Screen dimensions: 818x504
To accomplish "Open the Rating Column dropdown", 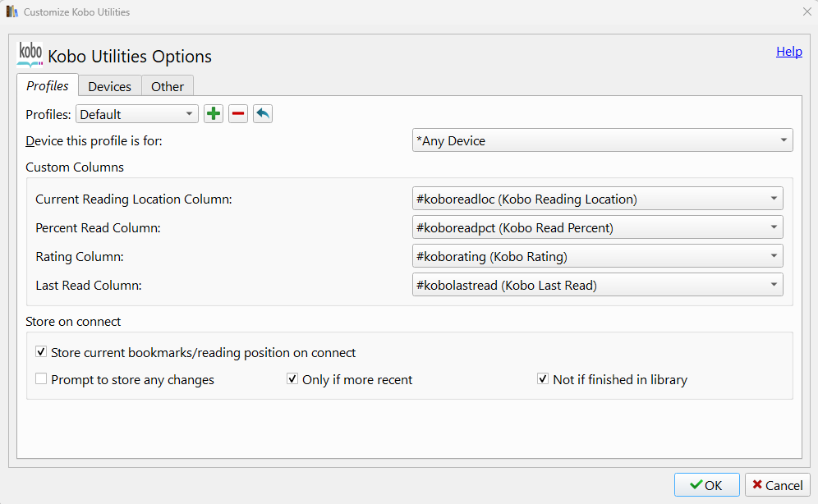I will (x=597, y=256).
